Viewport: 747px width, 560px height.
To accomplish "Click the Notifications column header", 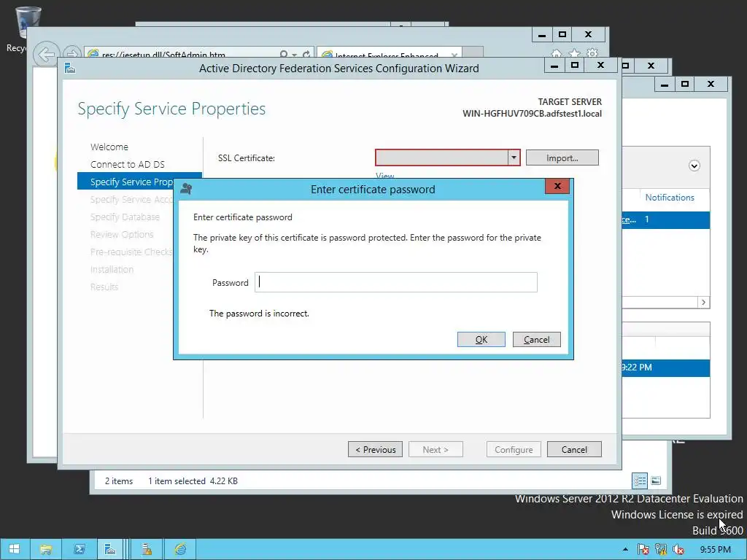I will coord(670,197).
